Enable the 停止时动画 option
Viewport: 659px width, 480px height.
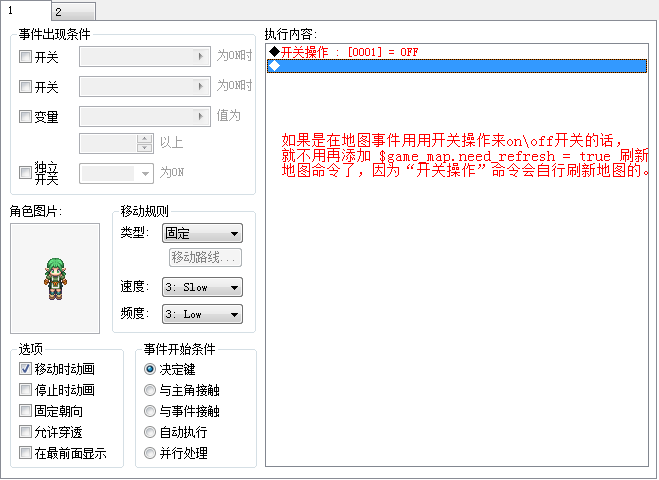tap(25, 390)
